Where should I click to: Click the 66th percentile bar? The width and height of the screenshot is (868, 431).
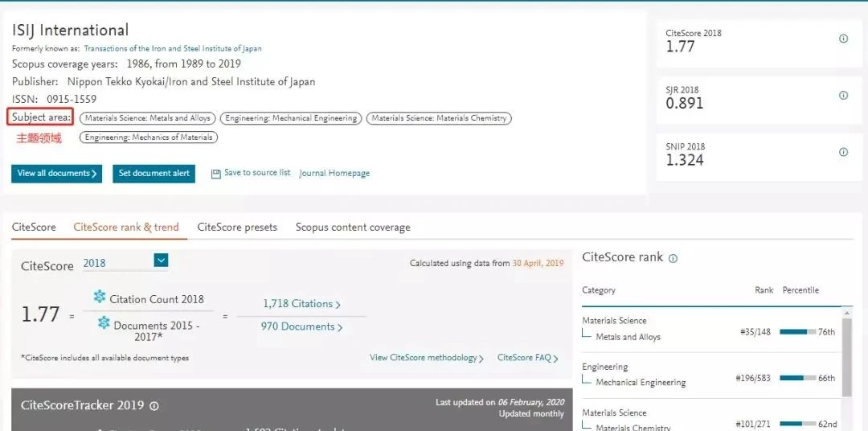coord(798,378)
